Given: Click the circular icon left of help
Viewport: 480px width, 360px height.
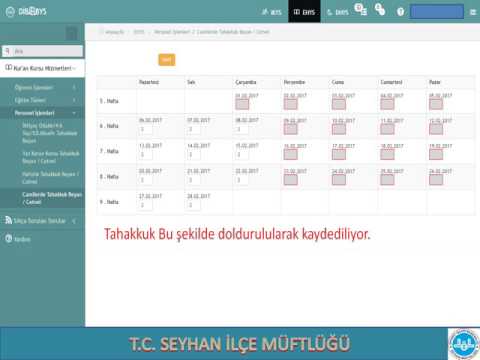Looking at the screenshot, I should click(380, 9).
